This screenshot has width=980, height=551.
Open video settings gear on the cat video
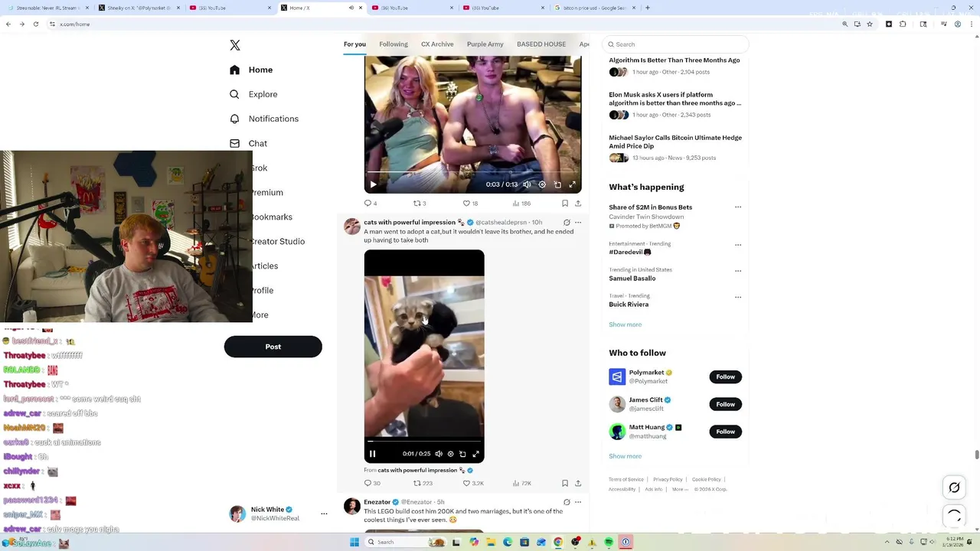450,454
